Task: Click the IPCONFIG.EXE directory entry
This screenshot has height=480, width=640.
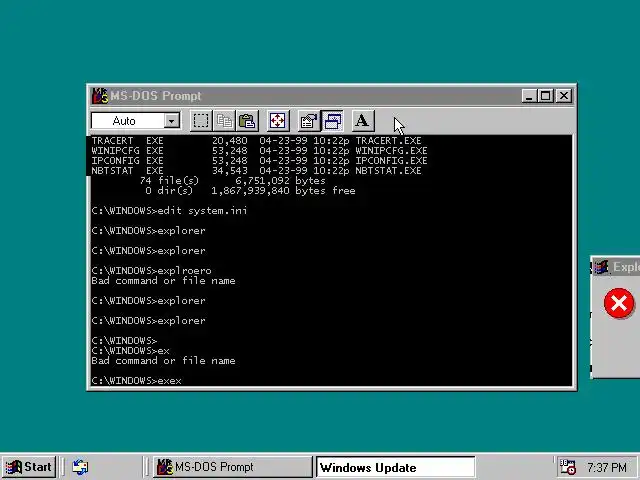Action: click(259, 161)
